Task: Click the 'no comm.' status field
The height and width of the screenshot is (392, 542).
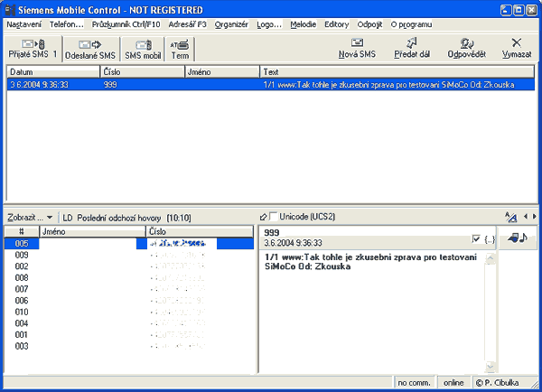Action: (414, 383)
